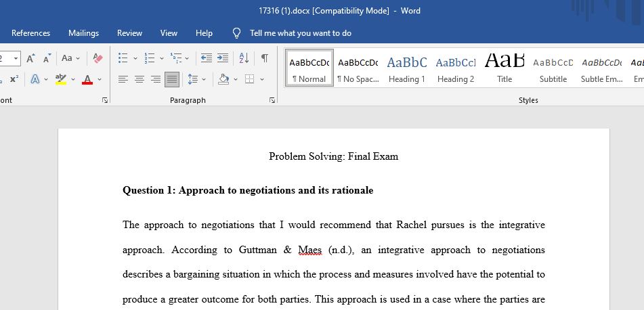Align text left

point(123,79)
